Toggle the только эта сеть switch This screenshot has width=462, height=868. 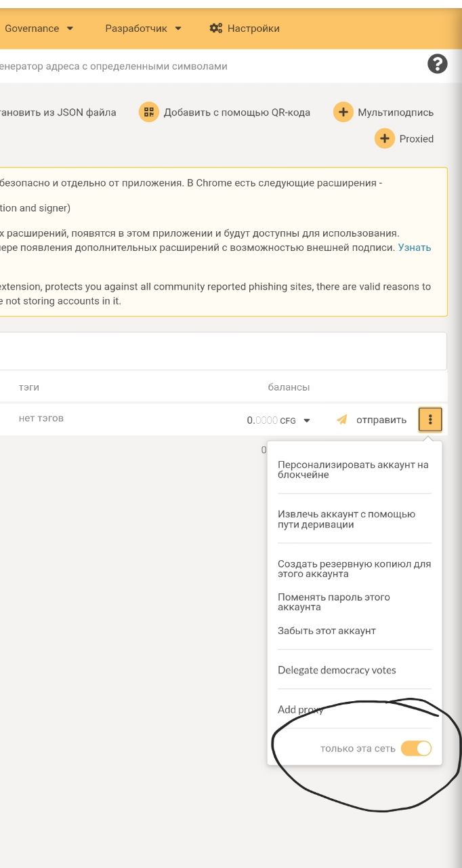[x=416, y=749]
